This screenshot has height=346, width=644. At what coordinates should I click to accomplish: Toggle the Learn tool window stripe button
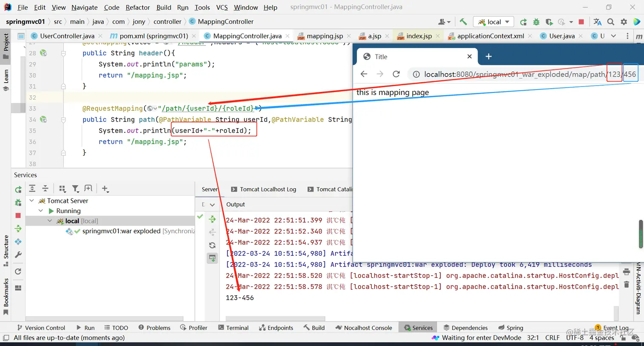pos(6,81)
